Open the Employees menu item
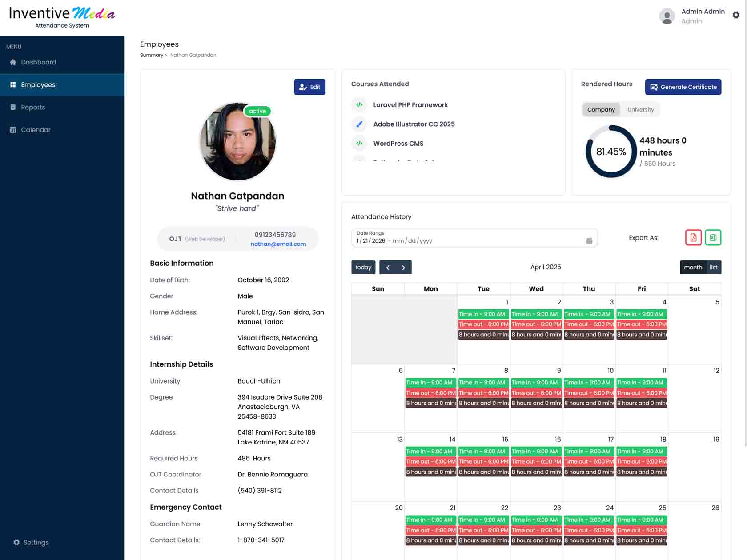747x560 pixels. [38, 85]
